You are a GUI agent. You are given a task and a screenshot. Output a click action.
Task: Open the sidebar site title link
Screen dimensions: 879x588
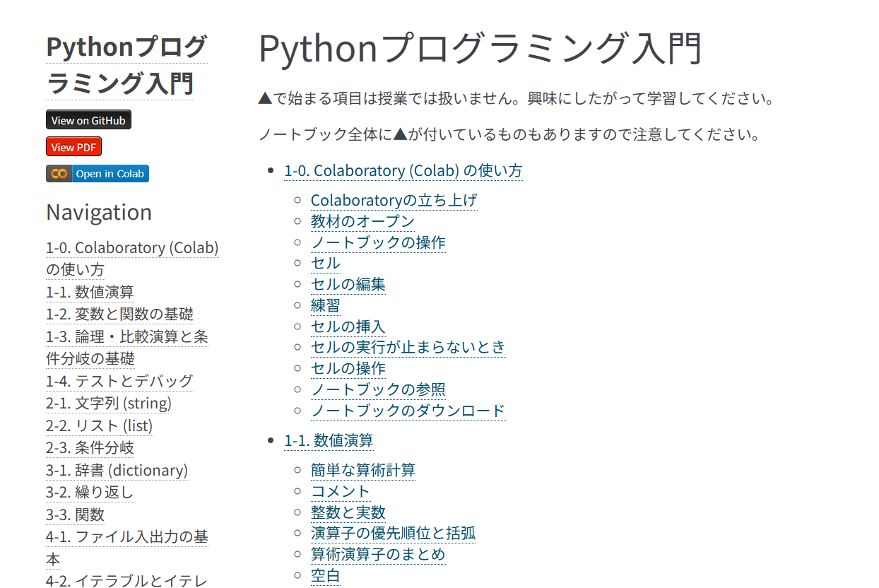pos(126,65)
